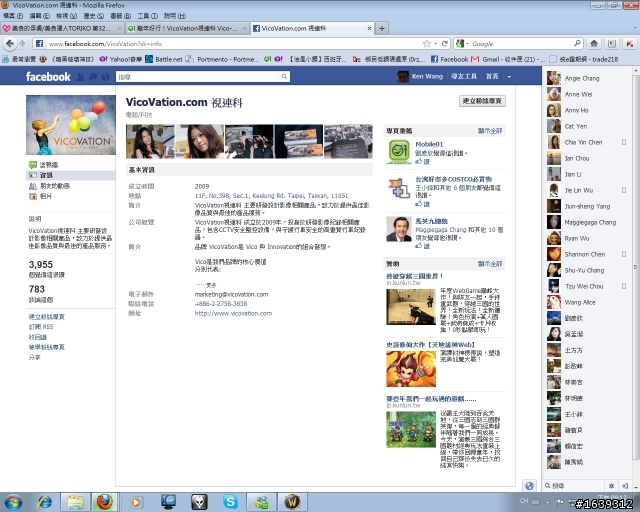
Task: Click the COSTCO page icon
Action: click(x=399, y=188)
